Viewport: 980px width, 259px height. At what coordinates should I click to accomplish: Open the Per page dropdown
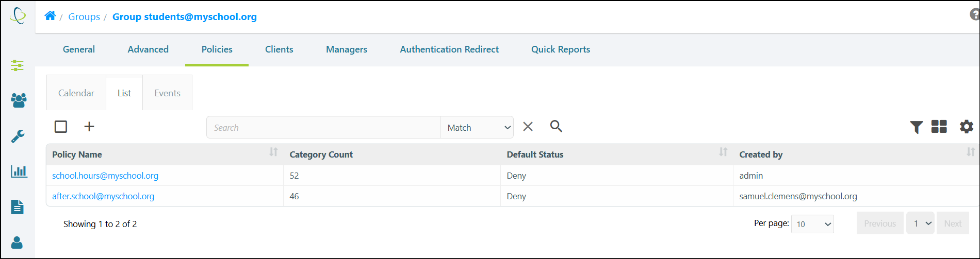click(812, 224)
